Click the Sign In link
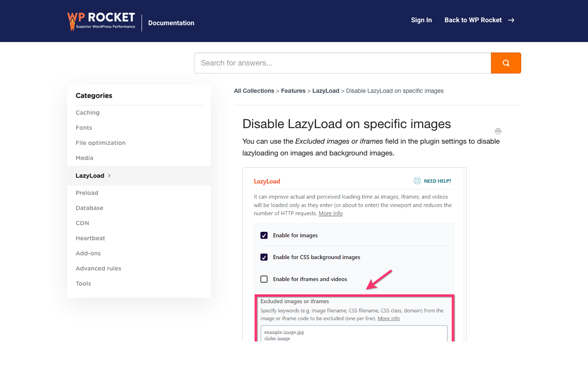Viewport: 588px width, 378px height. point(421,20)
